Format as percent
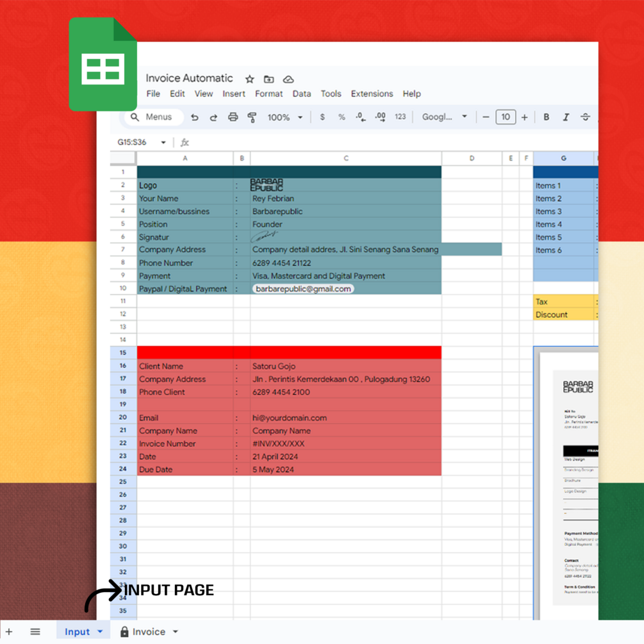 click(x=342, y=117)
